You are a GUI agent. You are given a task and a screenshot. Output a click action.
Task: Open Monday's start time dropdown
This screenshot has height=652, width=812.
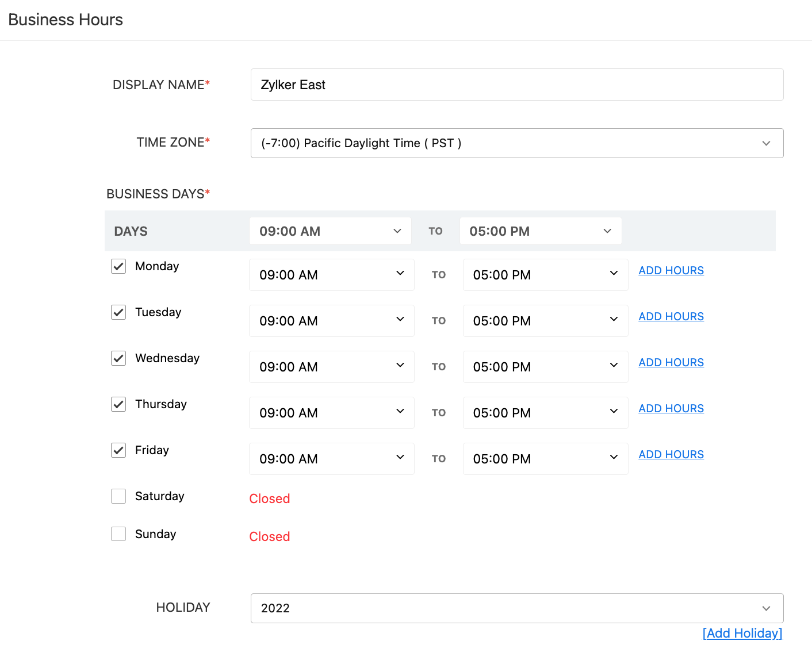331,275
